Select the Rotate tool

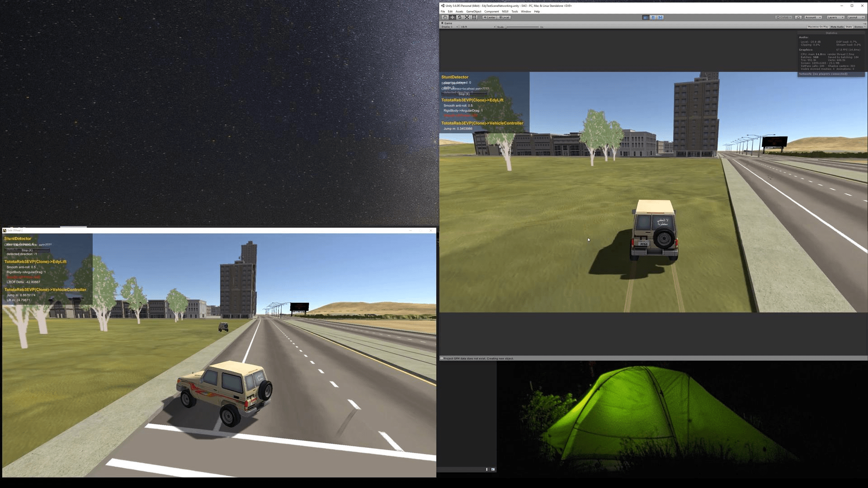coord(459,17)
